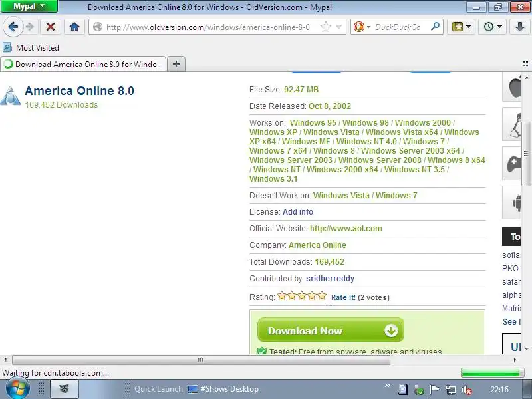Click the vertical scrollbar thumb
This screenshot has width=532, height=399.
click(x=526, y=154)
